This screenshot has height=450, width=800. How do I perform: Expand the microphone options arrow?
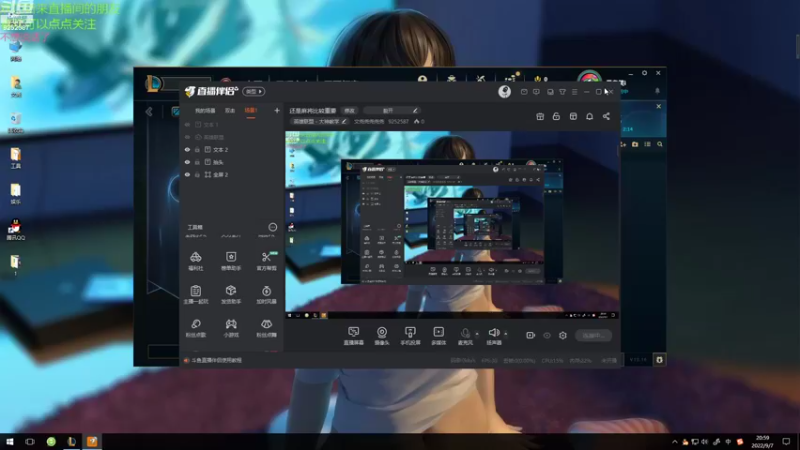[477, 334]
